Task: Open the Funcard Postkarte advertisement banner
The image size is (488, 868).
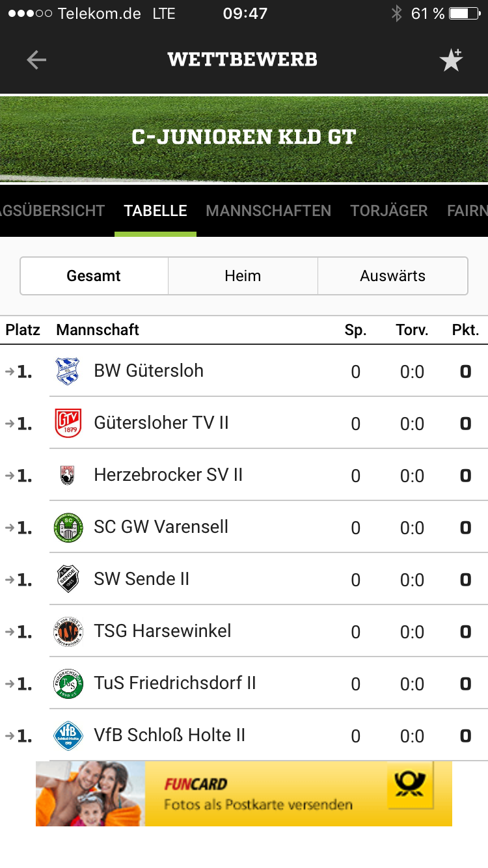Action: pos(244,794)
